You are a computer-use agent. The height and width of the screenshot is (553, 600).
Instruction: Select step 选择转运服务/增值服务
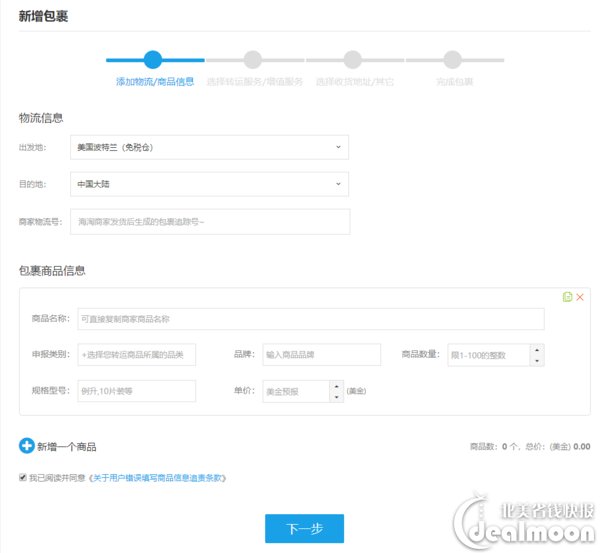point(254,82)
